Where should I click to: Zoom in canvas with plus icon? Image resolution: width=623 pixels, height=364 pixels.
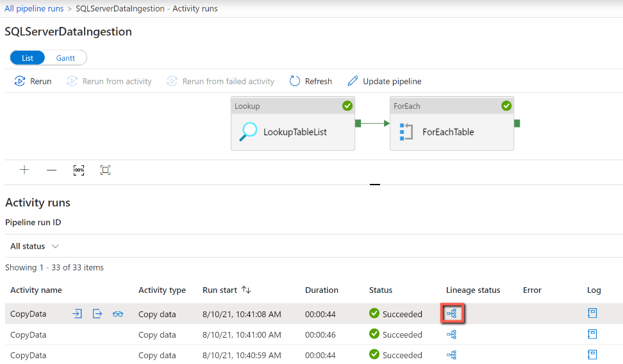(x=24, y=170)
